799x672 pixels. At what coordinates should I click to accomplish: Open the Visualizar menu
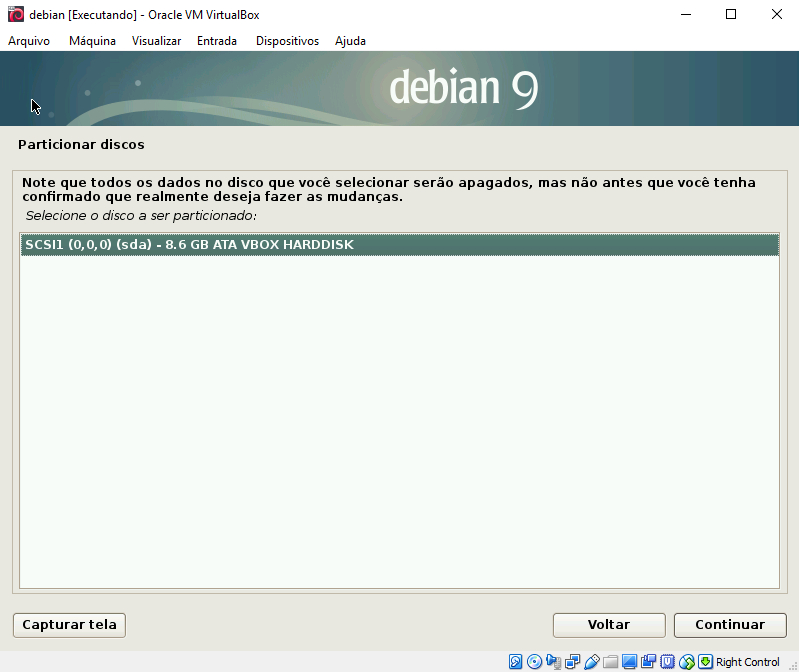coord(156,41)
